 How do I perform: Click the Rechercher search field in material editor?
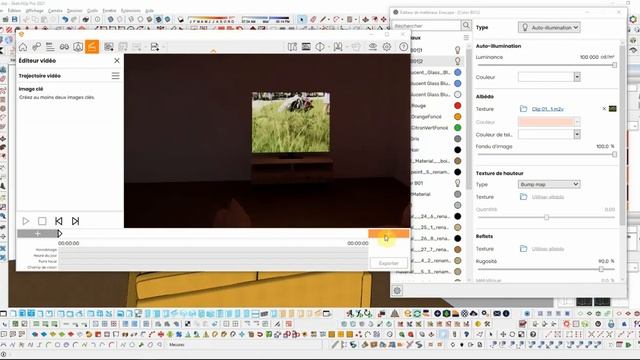point(427,26)
